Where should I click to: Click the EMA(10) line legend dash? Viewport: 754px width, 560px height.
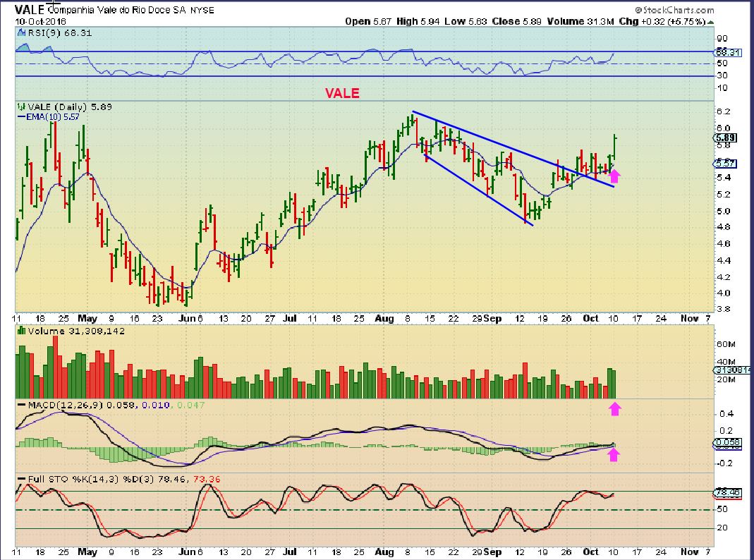21,117
